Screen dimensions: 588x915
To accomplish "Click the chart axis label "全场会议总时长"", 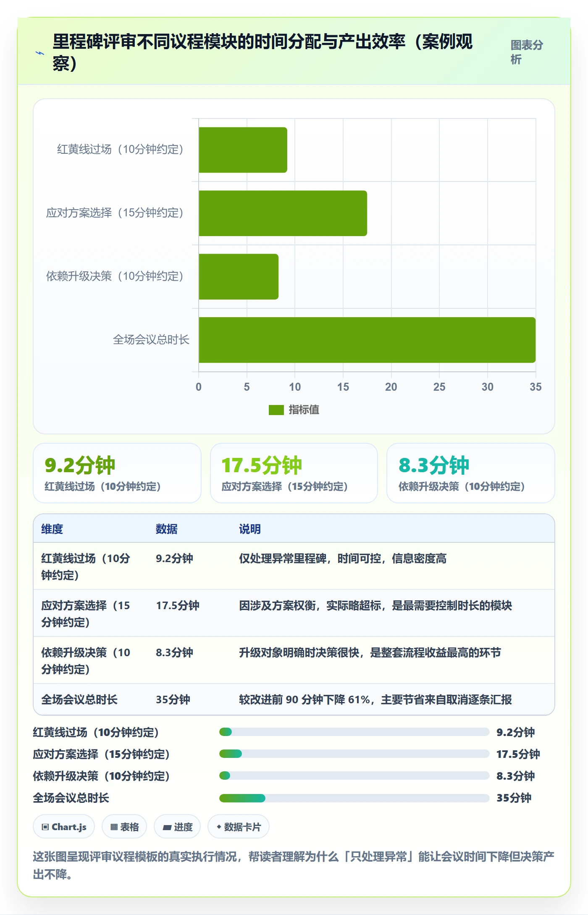I will coord(151,339).
